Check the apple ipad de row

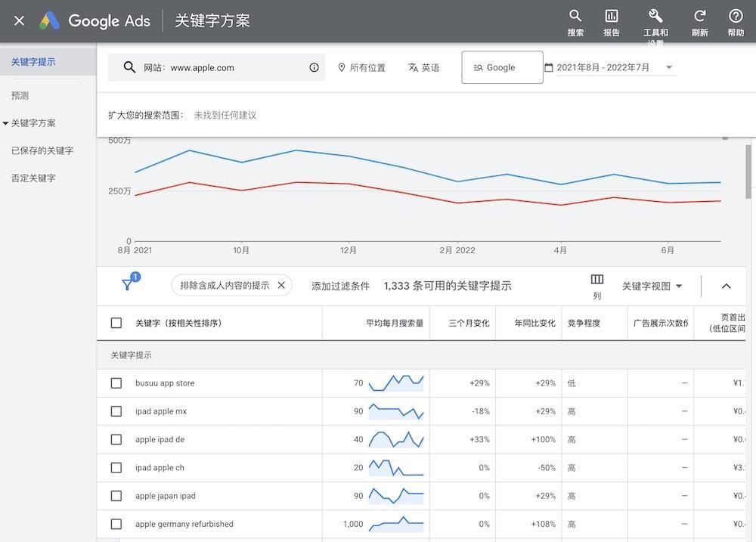(116, 439)
